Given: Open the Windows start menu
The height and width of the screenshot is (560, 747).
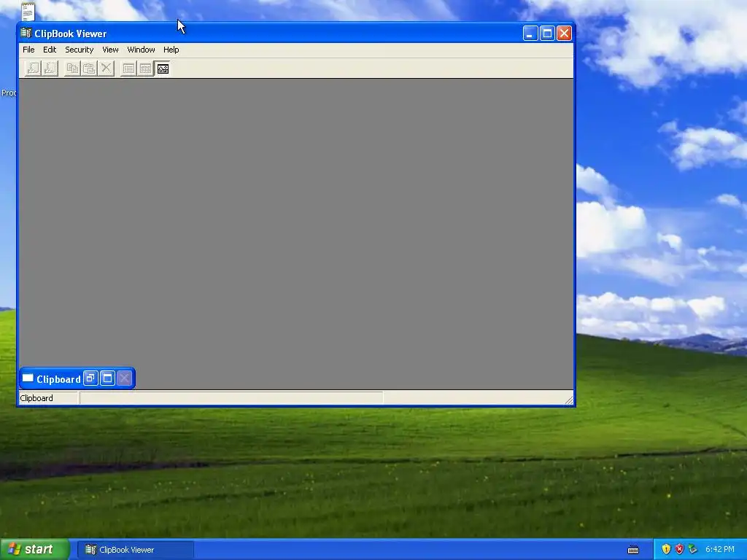Looking at the screenshot, I should (35, 550).
